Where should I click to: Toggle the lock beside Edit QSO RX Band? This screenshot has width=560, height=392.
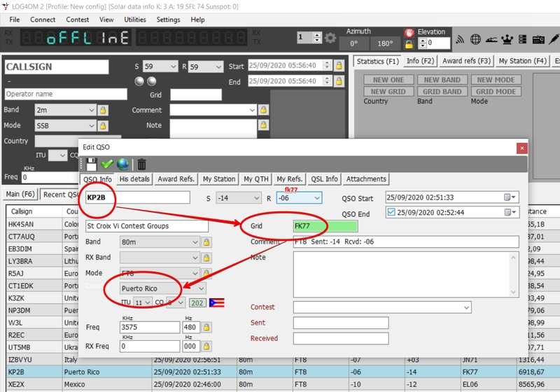tap(206, 258)
